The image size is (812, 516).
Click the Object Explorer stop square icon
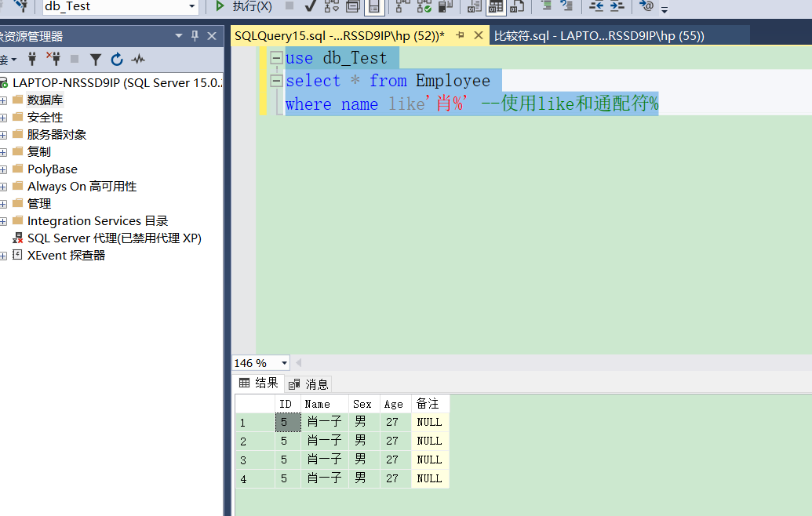pyautogui.click(x=75, y=59)
